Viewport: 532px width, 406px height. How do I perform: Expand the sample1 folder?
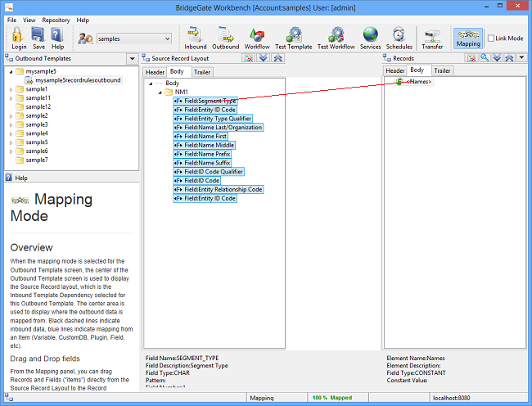click(x=11, y=89)
